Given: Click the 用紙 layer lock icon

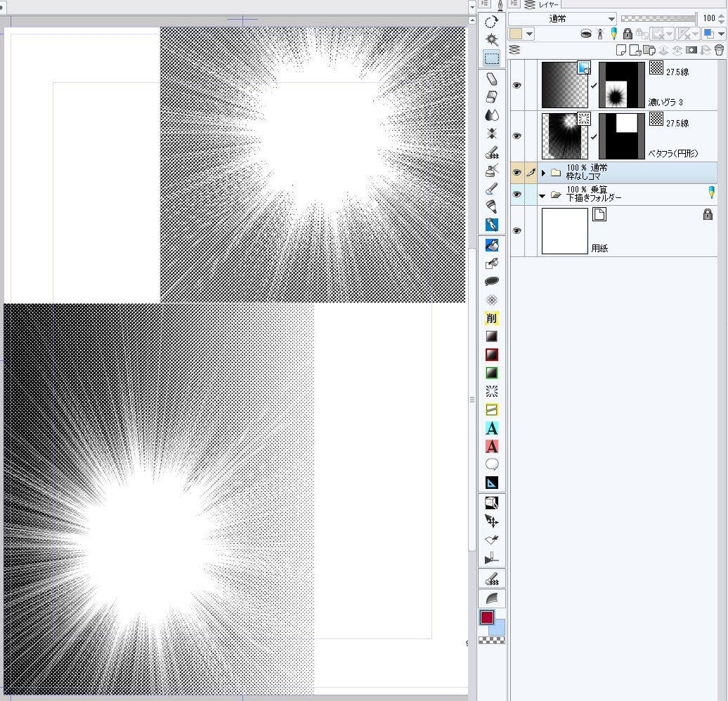Looking at the screenshot, I should [708, 214].
